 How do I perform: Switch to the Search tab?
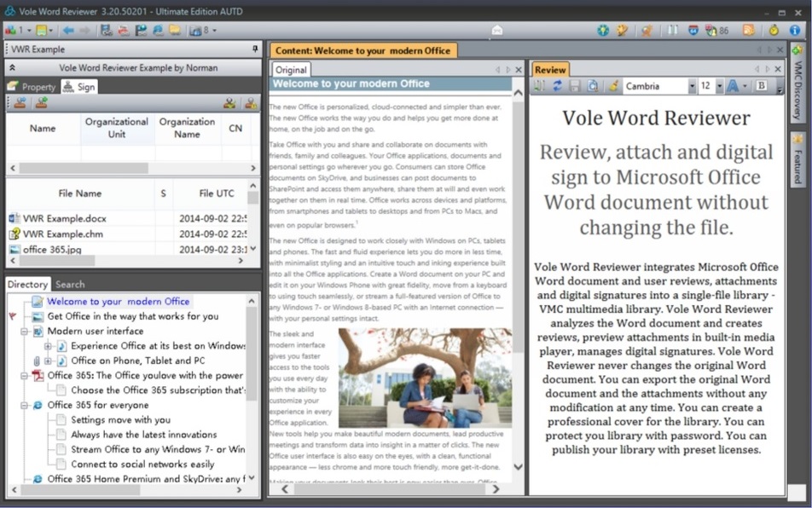click(x=70, y=284)
